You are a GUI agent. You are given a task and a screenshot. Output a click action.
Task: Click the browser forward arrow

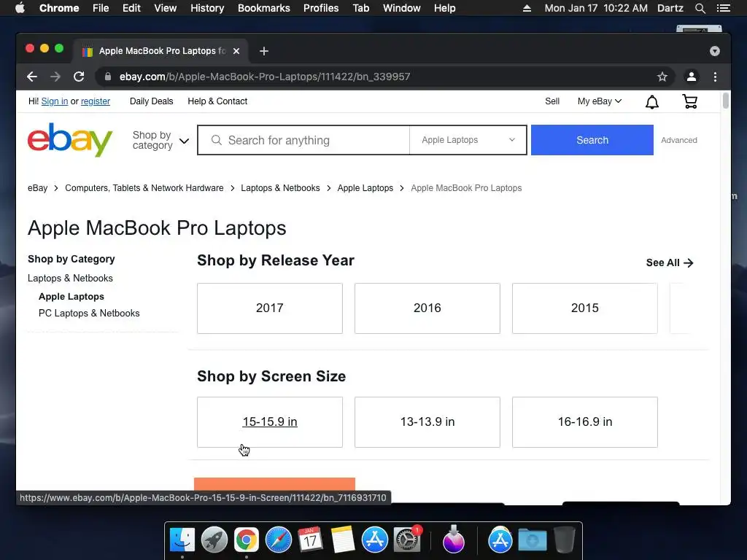(x=55, y=77)
